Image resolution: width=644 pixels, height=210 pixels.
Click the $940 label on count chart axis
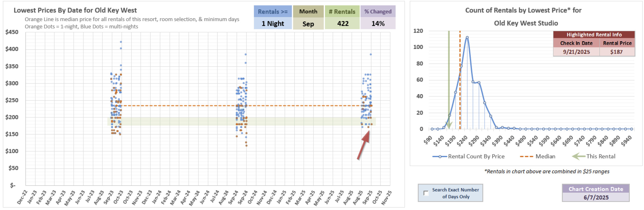click(x=626, y=141)
